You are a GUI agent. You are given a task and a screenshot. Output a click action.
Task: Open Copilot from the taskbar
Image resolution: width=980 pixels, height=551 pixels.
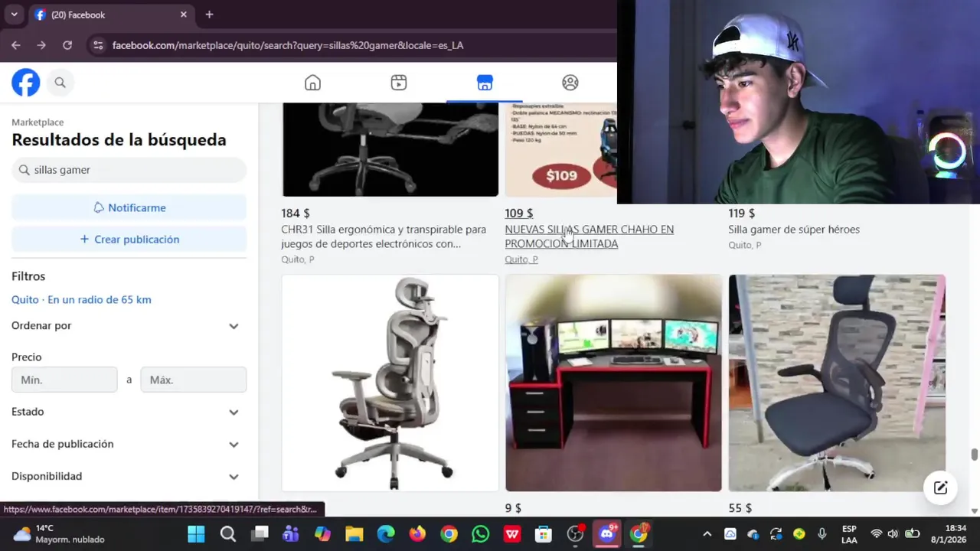(x=322, y=533)
